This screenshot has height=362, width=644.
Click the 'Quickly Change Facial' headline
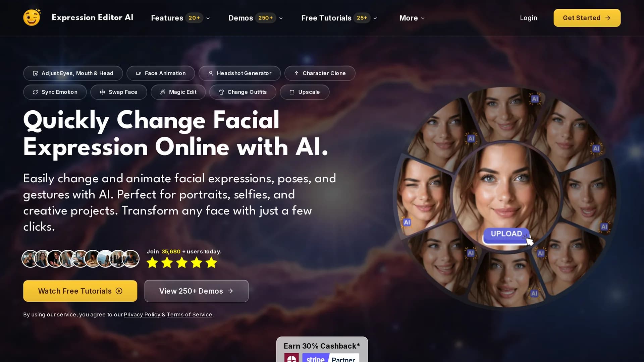click(x=151, y=120)
